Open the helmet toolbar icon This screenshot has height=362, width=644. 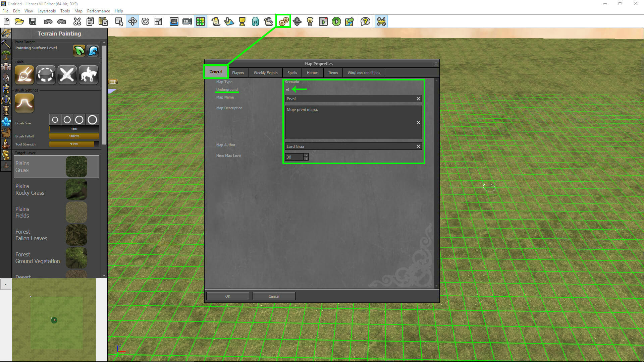click(x=255, y=21)
